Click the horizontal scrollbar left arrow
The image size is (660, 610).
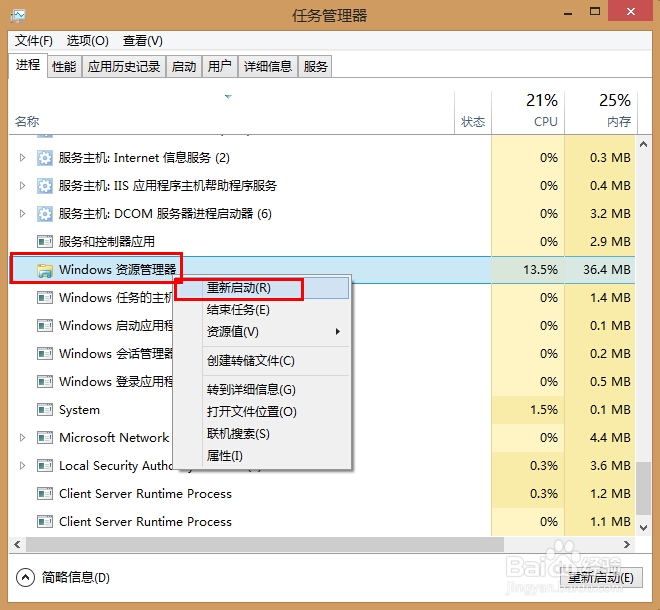[x=17, y=544]
